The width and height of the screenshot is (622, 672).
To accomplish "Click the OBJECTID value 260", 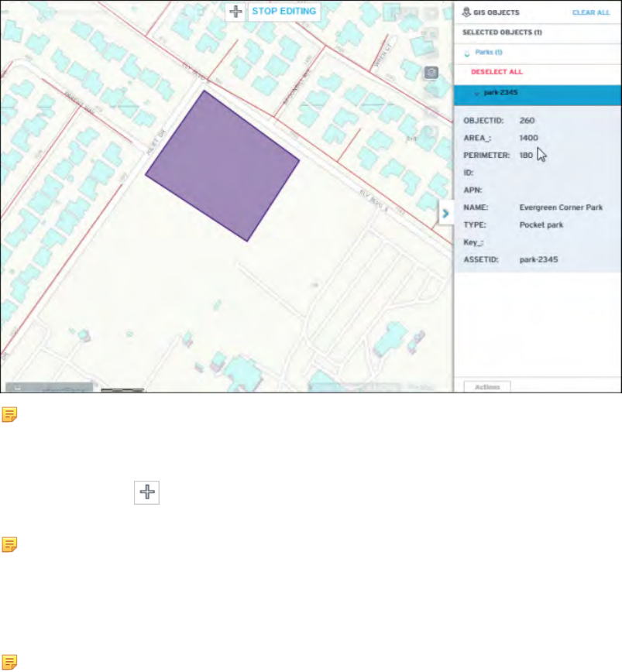I will click(x=527, y=121).
